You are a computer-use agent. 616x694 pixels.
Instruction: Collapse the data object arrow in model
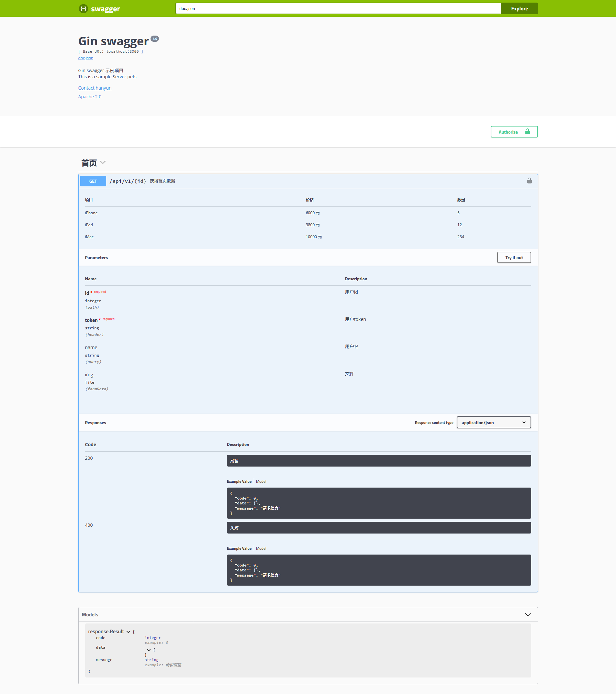(149, 650)
